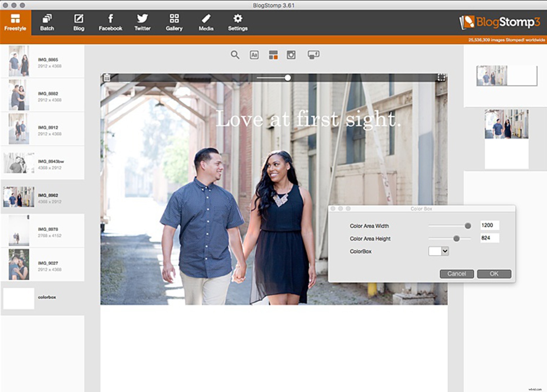Viewport: 547px width, 392px height.
Task: Select the zoom magnifier icon above the canvas
Action: tap(235, 55)
